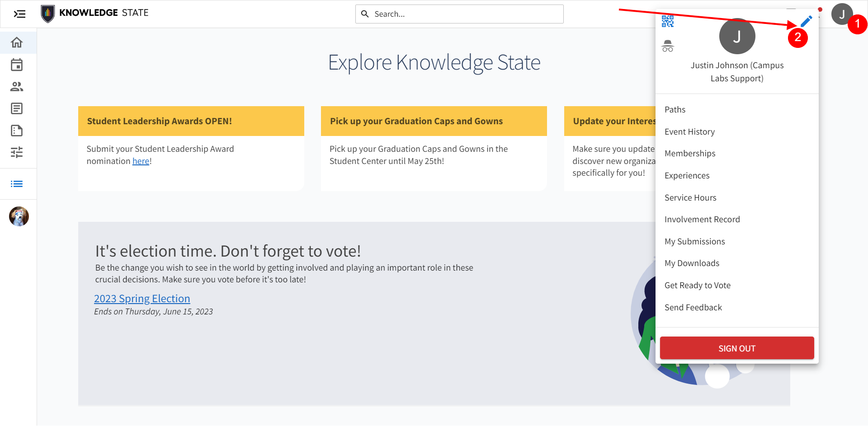Screen dimensions: 868x426
Task: Open the 2023 Spring Election link
Action: (142, 299)
